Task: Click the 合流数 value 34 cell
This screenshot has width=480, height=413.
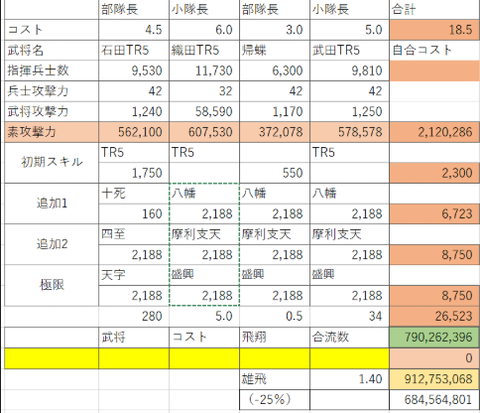Action: click(x=349, y=316)
